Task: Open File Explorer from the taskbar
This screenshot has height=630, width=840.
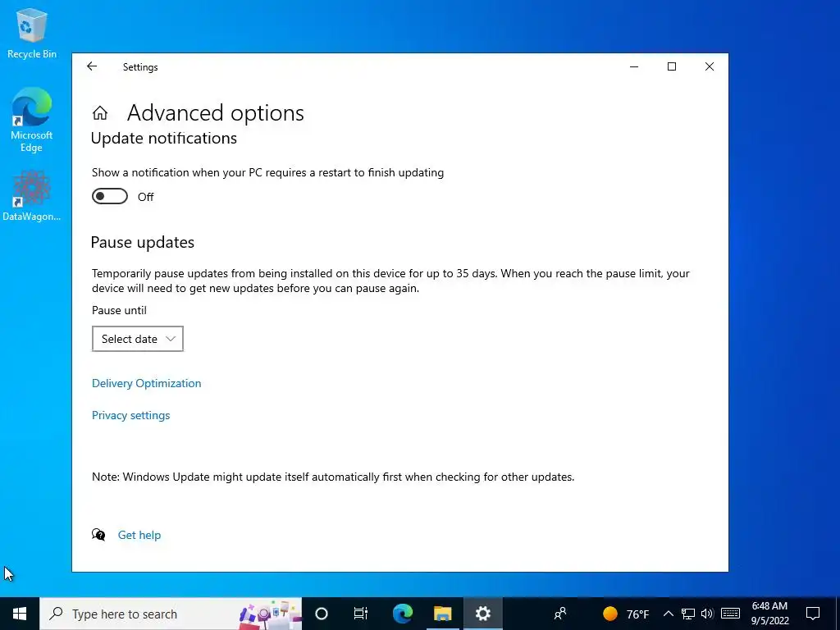Action: tap(442, 614)
